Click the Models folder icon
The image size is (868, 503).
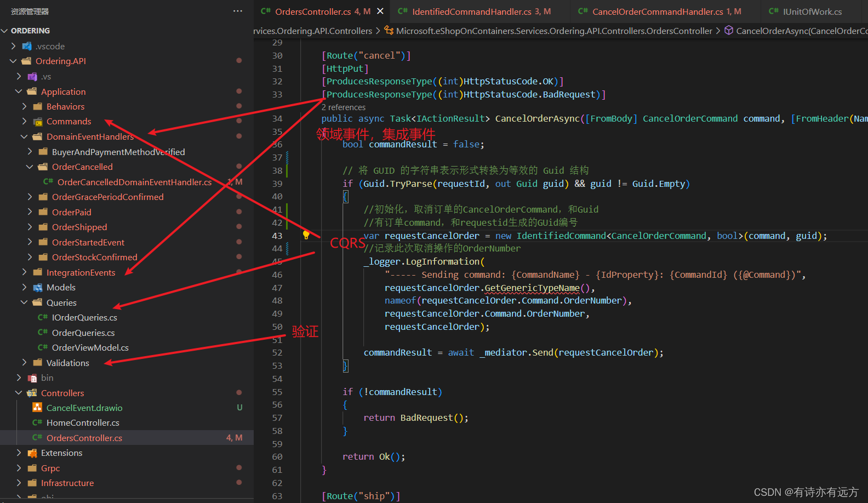pyautogui.click(x=38, y=287)
